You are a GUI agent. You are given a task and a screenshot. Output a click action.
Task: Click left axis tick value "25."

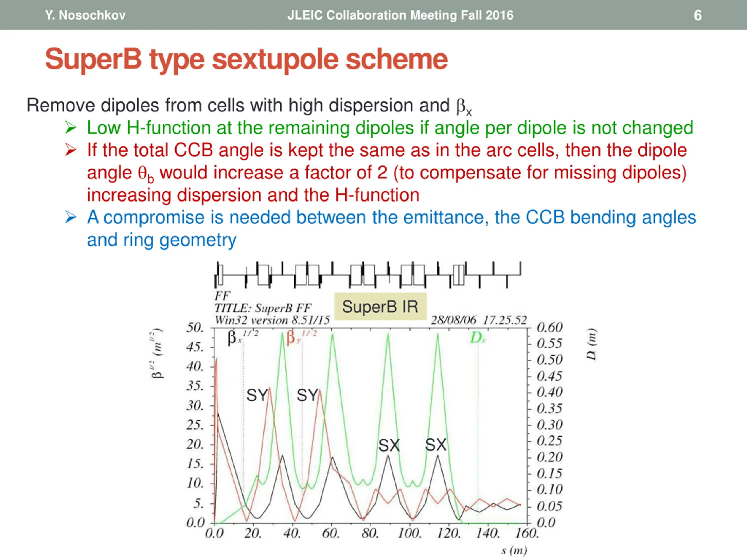[x=195, y=425]
